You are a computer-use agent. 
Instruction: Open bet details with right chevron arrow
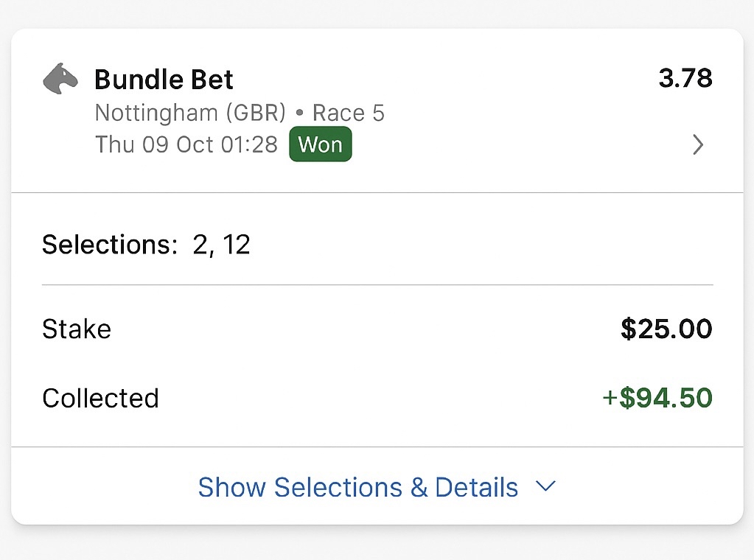click(x=698, y=145)
